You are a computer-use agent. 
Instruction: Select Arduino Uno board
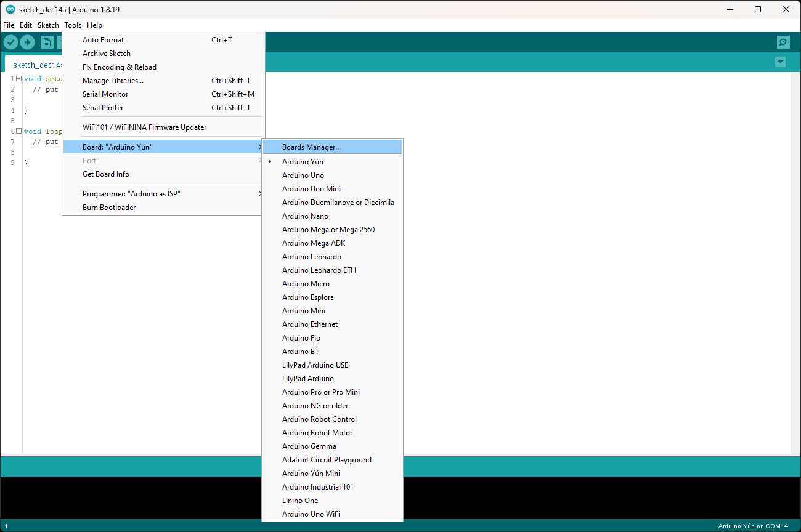[x=332, y=175]
